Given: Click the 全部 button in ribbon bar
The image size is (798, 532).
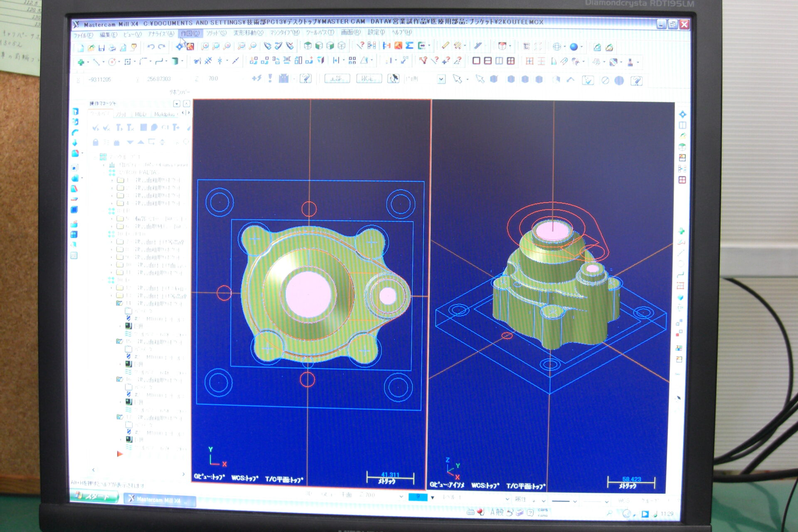Looking at the screenshot, I should 337,79.
